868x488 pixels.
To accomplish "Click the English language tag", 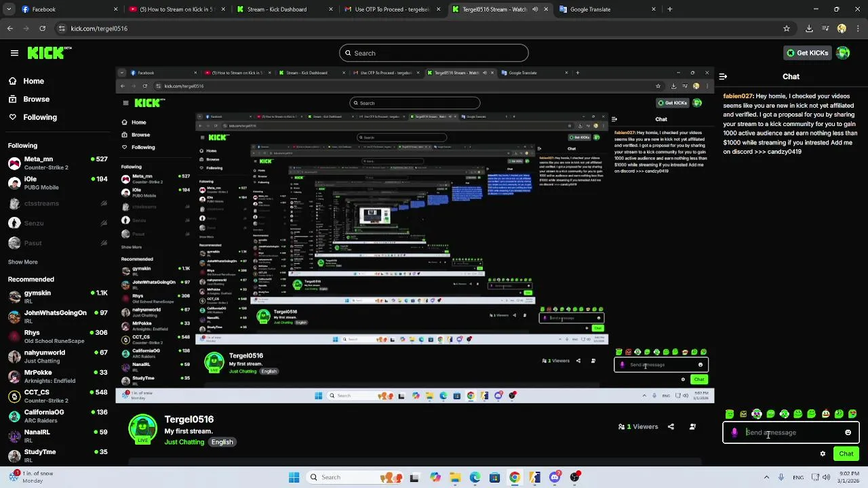I will tap(222, 442).
